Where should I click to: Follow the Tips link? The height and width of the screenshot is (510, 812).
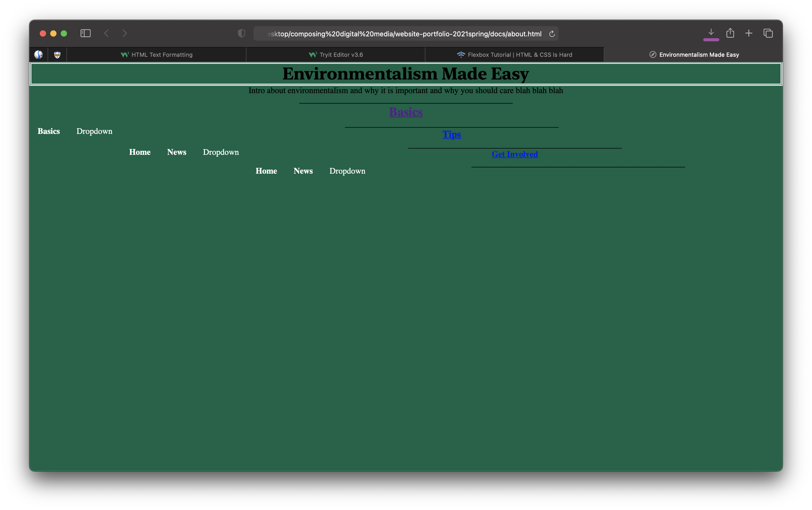pyautogui.click(x=452, y=134)
